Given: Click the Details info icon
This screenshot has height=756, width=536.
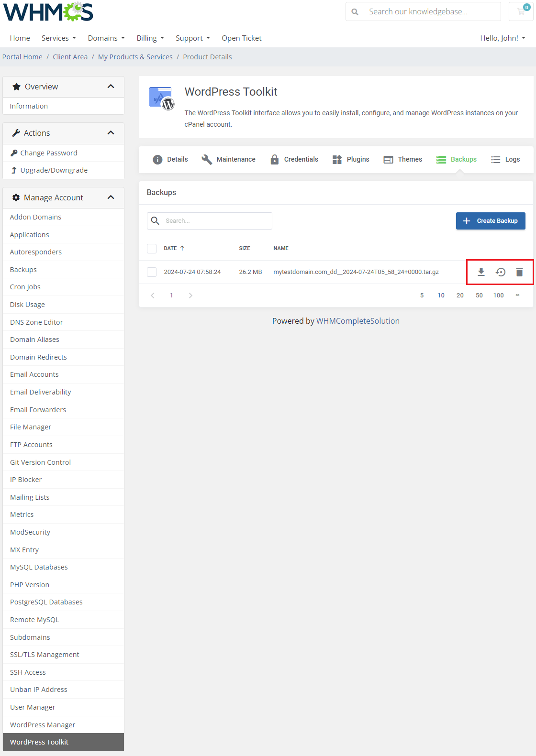Looking at the screenshot, I should (x=157, y=160).
